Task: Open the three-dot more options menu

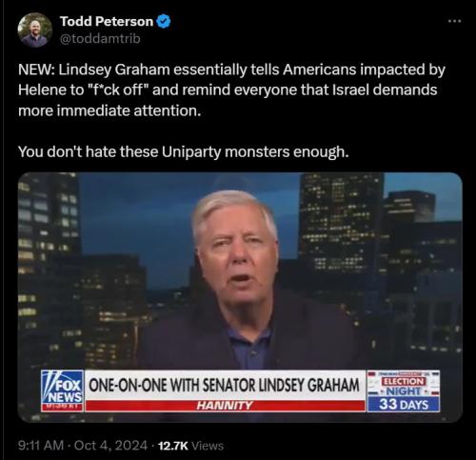Action: (x=454, y=21)
